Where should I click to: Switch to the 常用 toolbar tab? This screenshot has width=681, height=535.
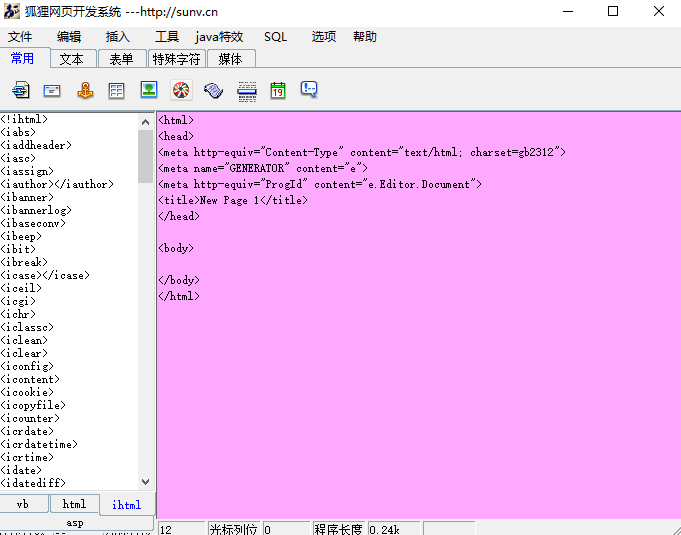pyautogui.click(x=23, y=58)
